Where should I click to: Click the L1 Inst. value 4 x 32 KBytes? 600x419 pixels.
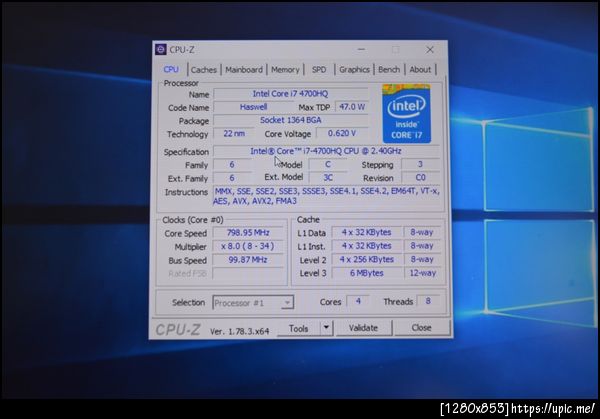coord(367,246)
